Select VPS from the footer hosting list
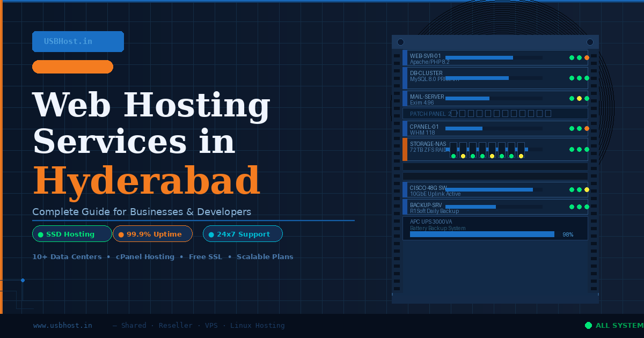This screenshot has width=644, height=338. click(x=211, y=325)
